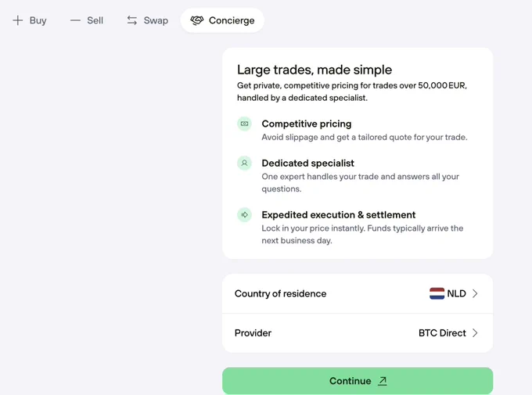532x395 pixels.
Task: Expand the Provider chevron
Action: point(475,333)
